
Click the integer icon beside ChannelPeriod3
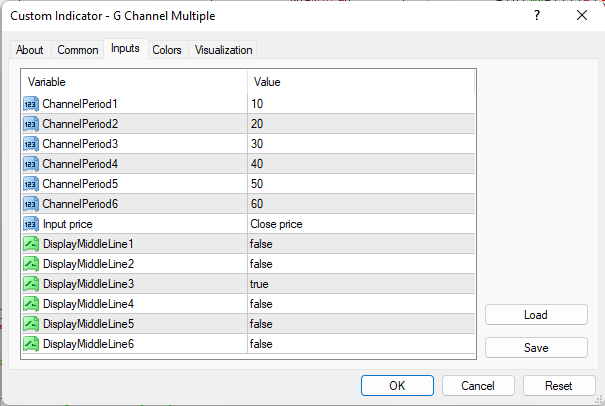tap(30, 144)
